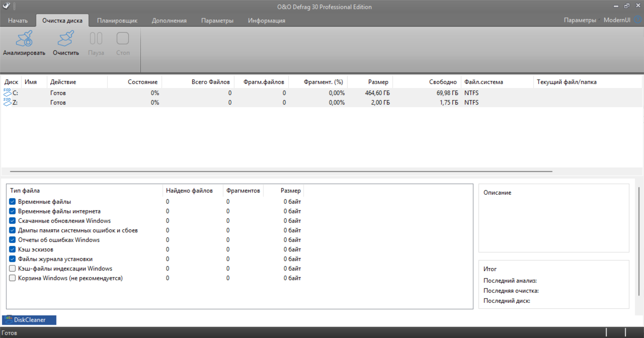This screenshot has width=644, height=338.
Task: Select the 464,60 ГБ size cell
Action: tap(377, 93)
